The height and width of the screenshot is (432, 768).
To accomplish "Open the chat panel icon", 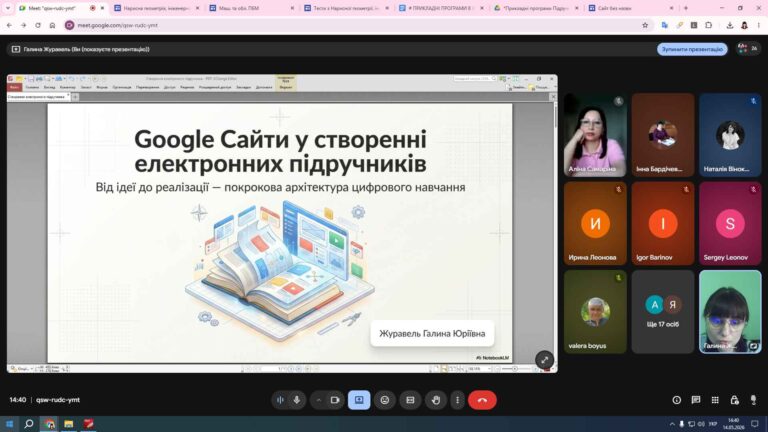I will pyautogui.click(x=696, y=400).
